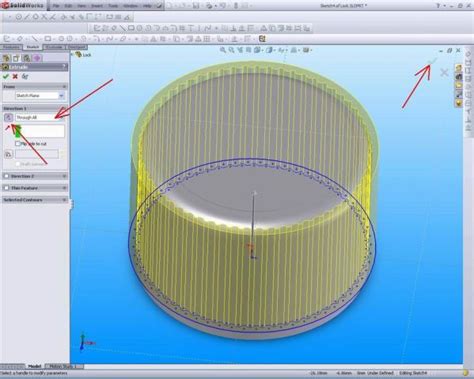Click the extrude depth handle arrow on model

[254, 193]
